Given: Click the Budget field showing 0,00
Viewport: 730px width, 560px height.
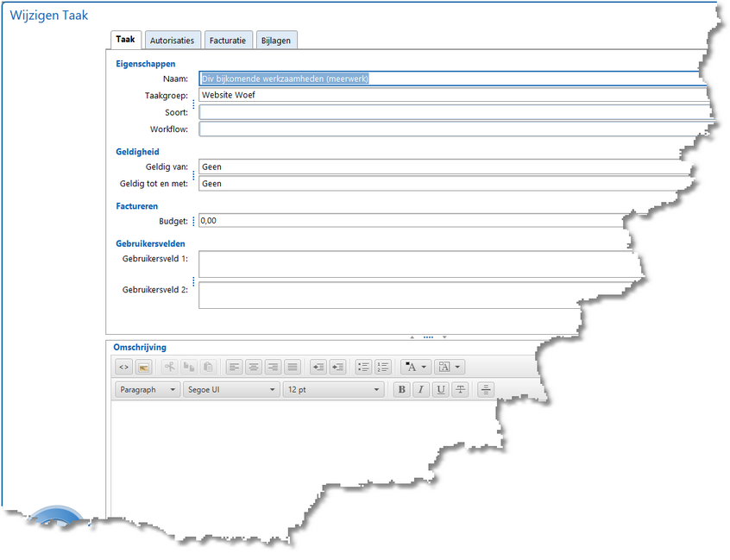Looking at the screenshot, I should point(412,221).
